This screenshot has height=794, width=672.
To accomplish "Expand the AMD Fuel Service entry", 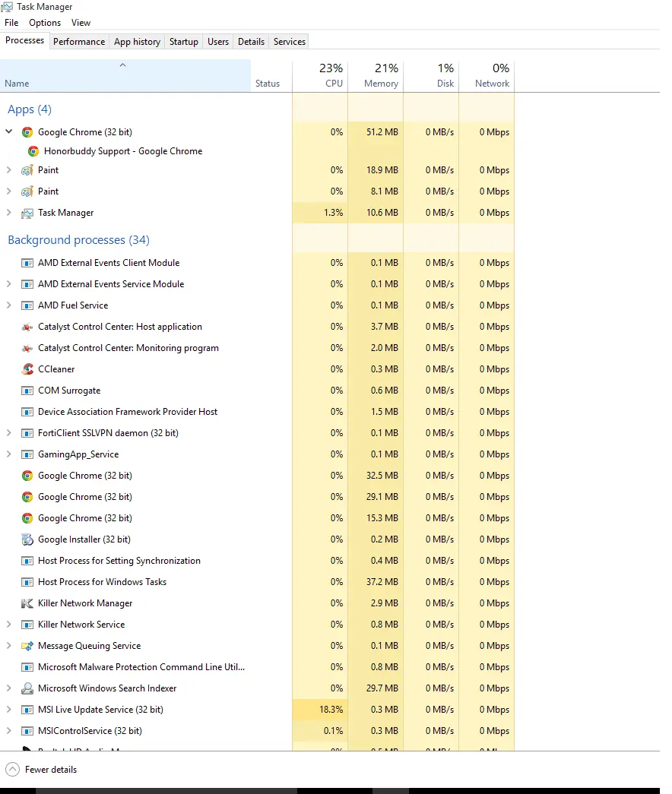I will (8, 305).
